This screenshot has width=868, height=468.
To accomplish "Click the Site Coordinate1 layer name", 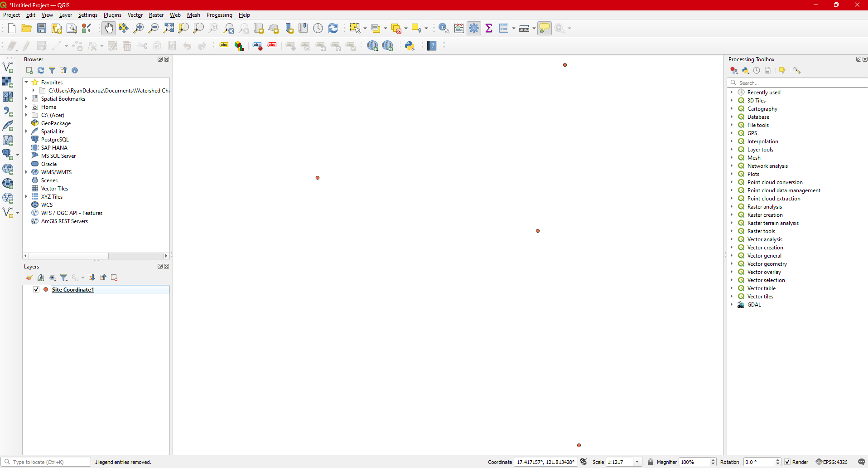I will click(73, 290).
